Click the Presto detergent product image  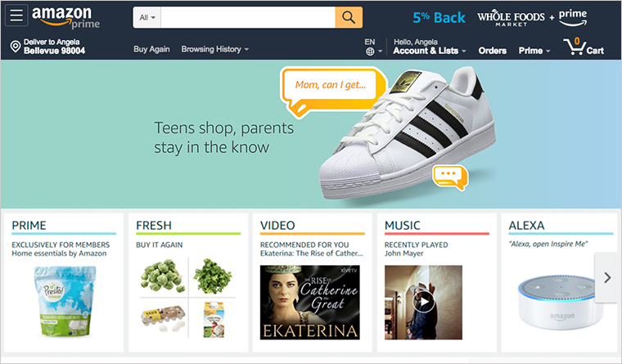(x=65, y=302)
